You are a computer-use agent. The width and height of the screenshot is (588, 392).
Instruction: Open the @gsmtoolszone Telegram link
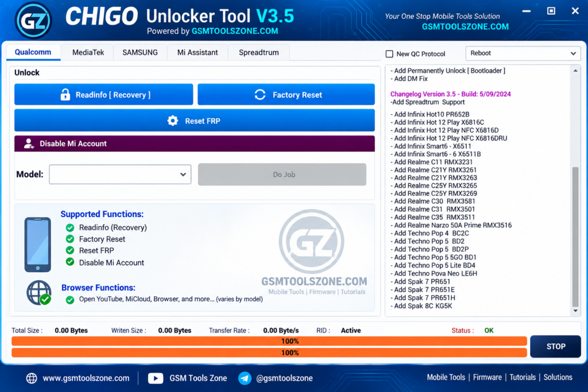coord(284,378)
